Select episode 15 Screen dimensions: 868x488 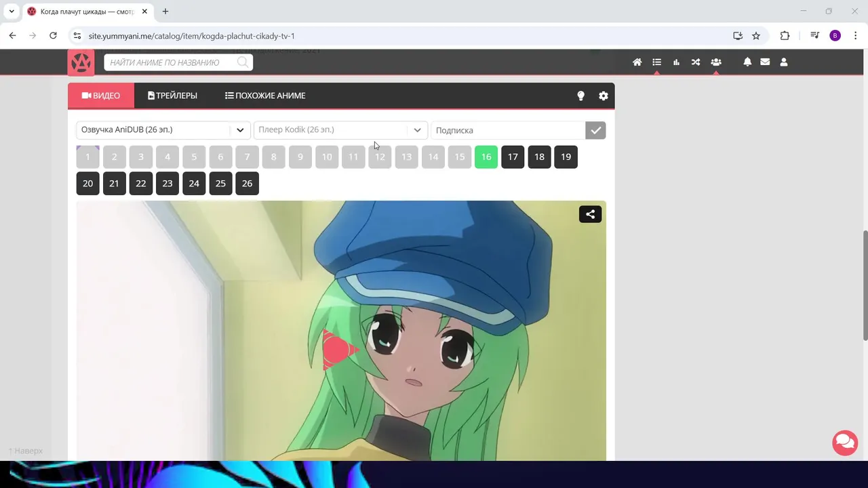[460, 157]
